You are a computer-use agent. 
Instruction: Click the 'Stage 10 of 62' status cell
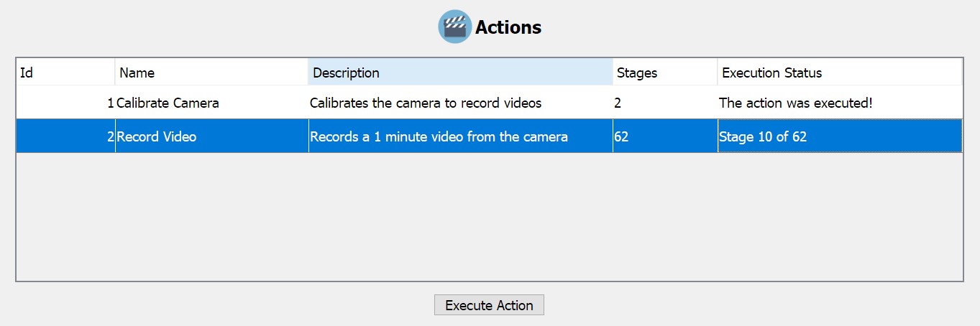(x=763, y=136)
